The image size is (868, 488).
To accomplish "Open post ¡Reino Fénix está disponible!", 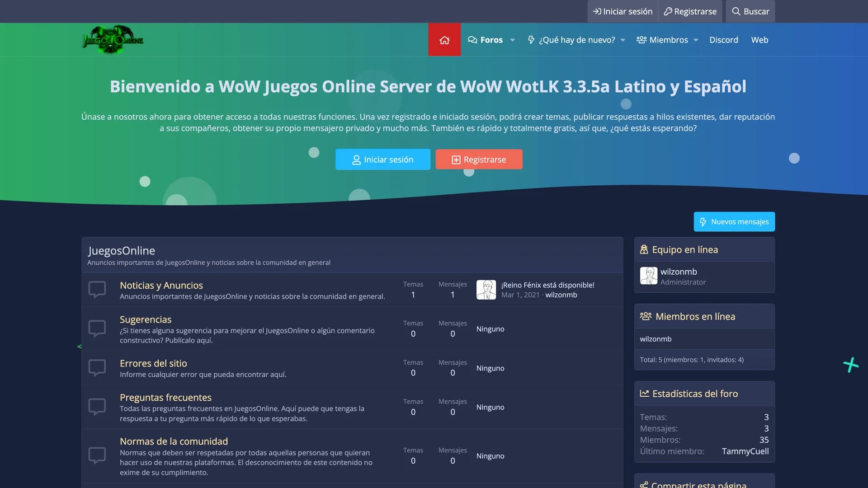I will (547, 285).
